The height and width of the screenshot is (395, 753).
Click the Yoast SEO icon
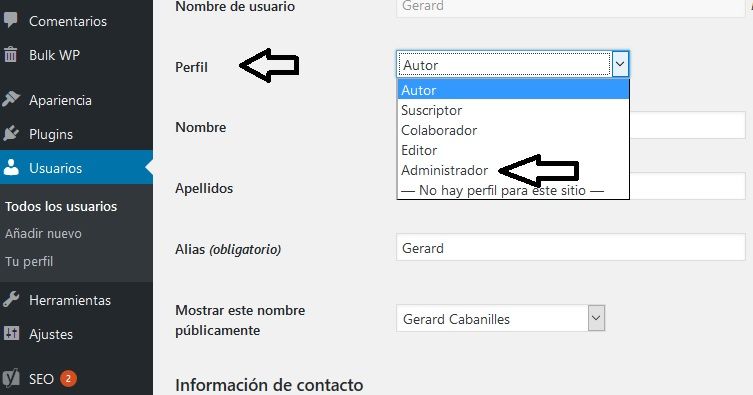11,378
